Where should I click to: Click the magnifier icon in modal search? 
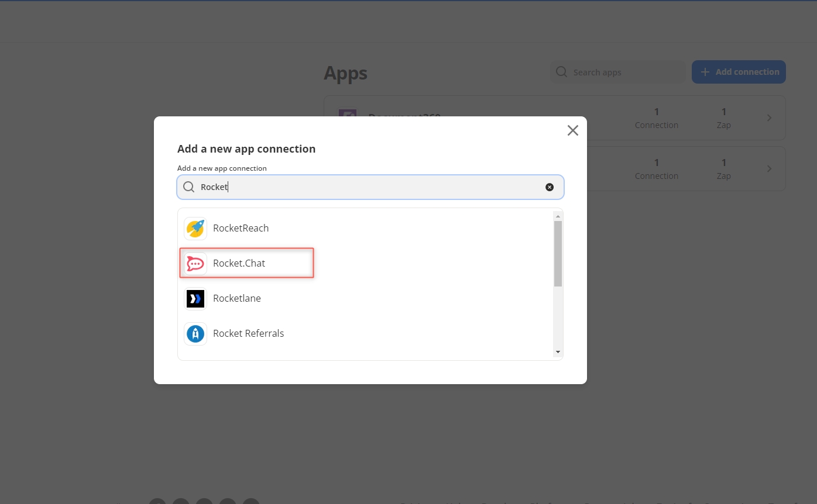188,187
